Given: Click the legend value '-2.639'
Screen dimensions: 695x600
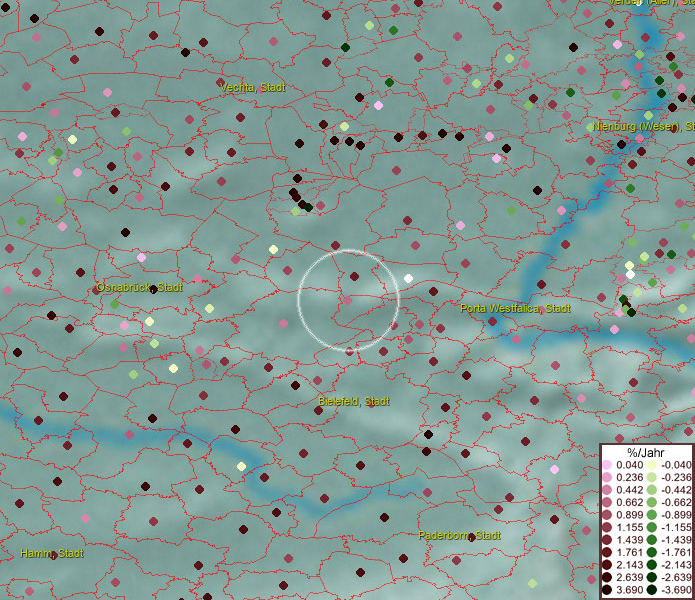Looking at the screenshot, I should pyautogui.click(x=676, y=577).
